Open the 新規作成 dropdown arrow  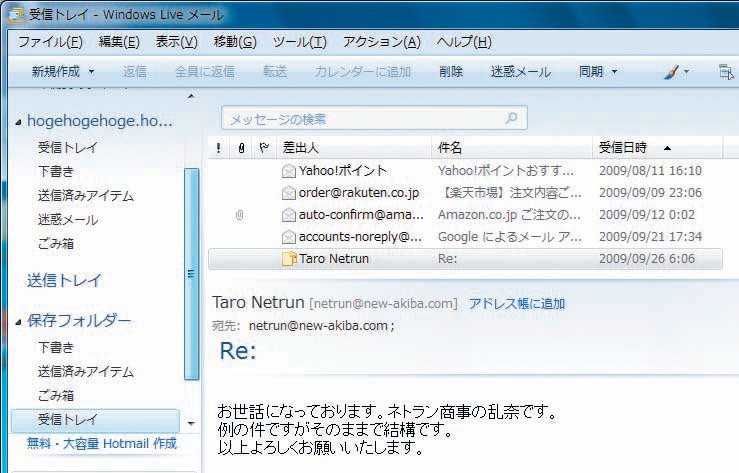[x=91, y=72]
